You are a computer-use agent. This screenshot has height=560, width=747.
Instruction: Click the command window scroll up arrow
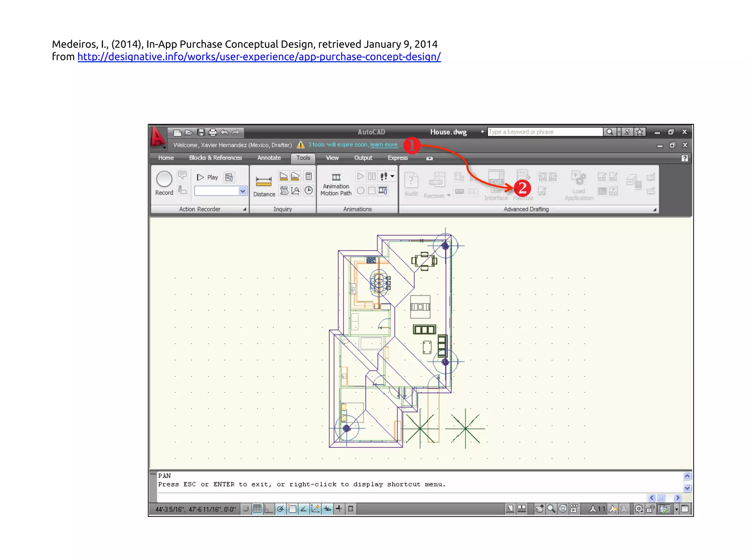pyautogui.click(x=687, y=476)
